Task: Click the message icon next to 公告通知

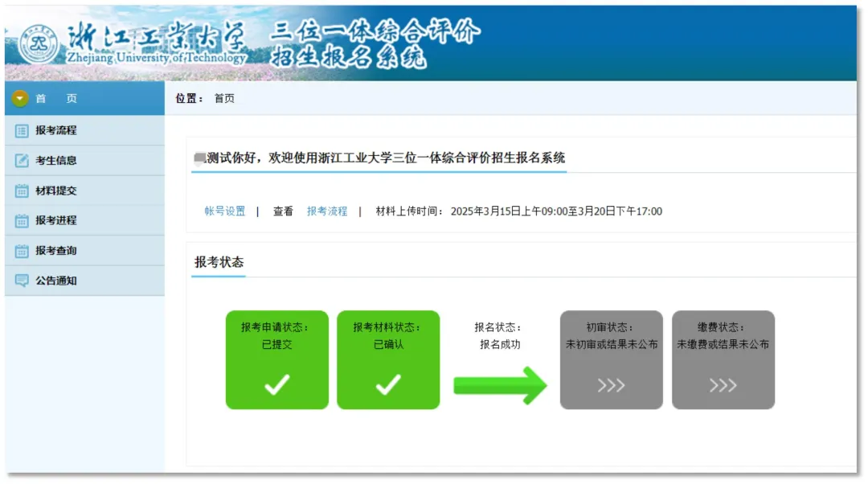Action: (22, 281)
